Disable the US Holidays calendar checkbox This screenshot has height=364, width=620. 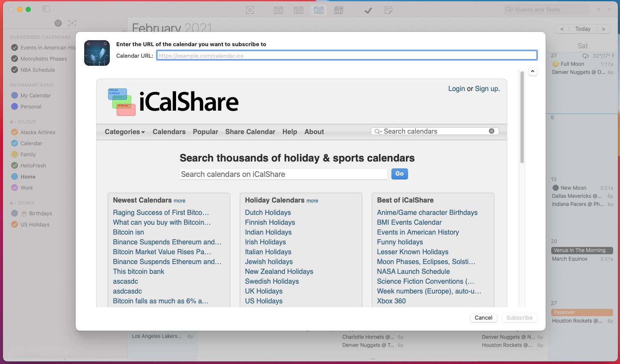[15, 225]
